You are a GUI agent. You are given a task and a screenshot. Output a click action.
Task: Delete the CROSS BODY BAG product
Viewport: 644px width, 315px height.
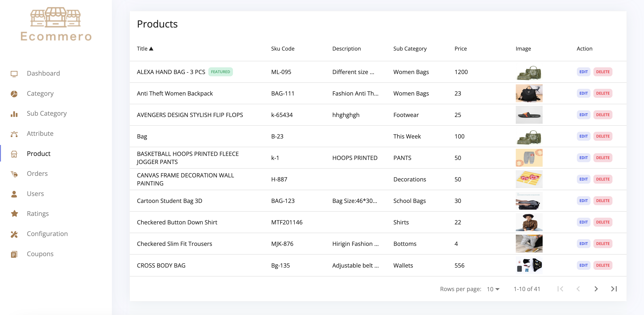coord(603,265)
